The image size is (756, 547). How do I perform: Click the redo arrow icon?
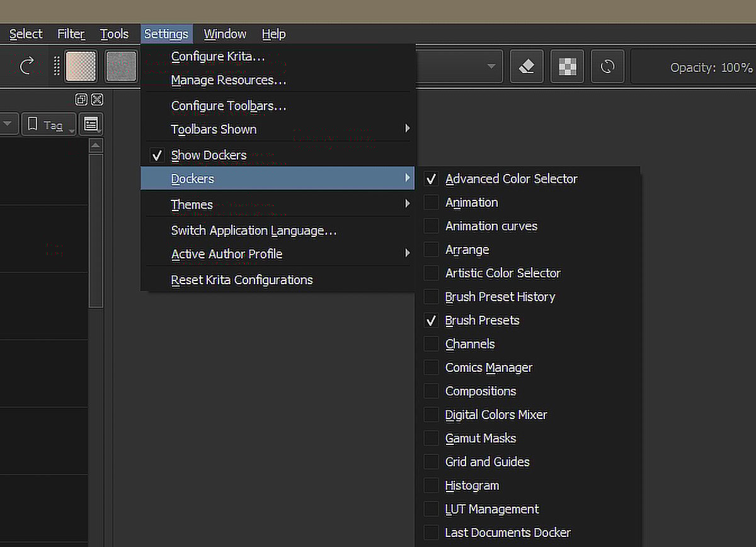coord(27,66)
